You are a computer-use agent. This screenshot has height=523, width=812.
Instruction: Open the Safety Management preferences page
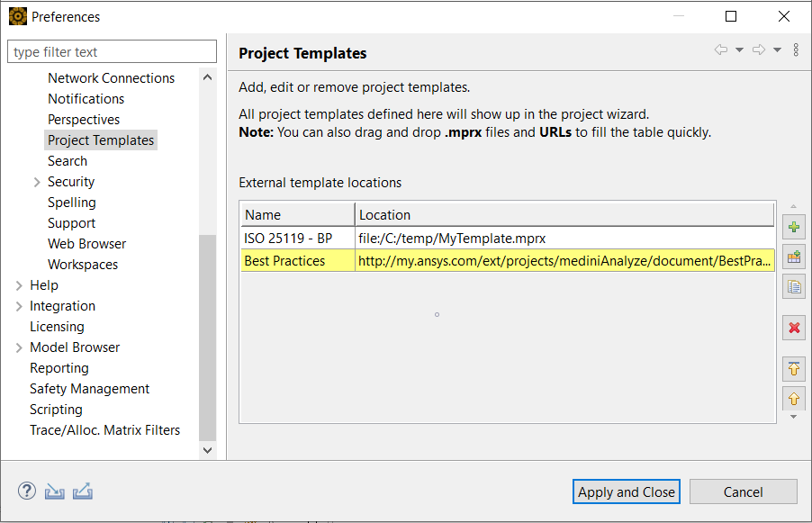(x=89, y=389)
